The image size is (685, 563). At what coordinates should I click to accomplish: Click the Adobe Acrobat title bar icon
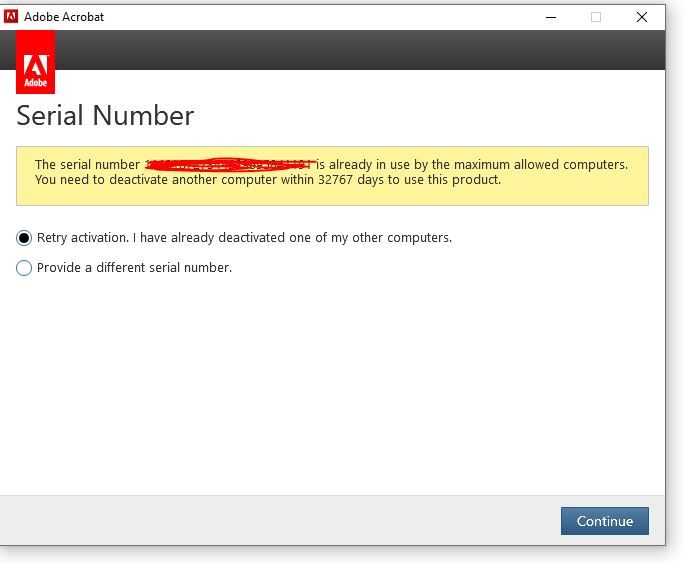pos(10,17)
